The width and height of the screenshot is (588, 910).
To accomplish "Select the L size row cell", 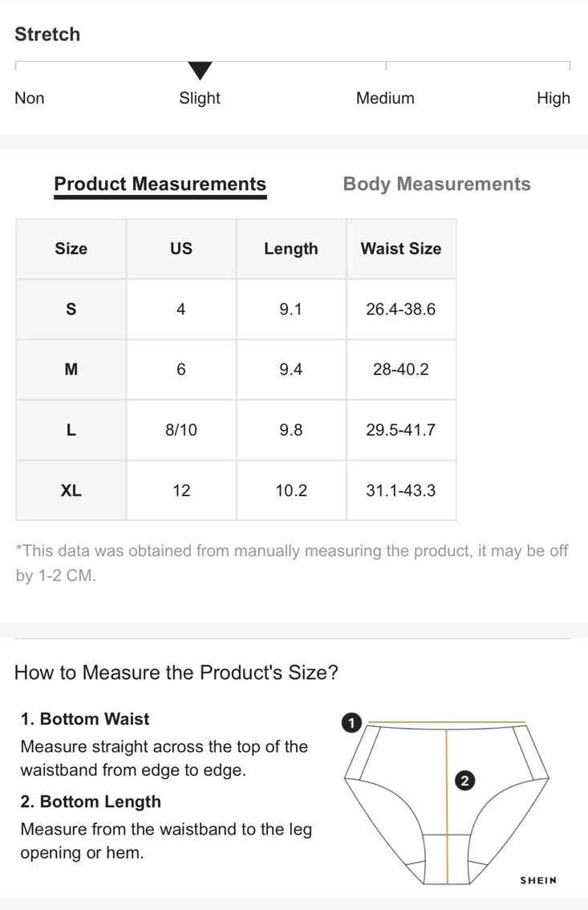I will [71, 430].
